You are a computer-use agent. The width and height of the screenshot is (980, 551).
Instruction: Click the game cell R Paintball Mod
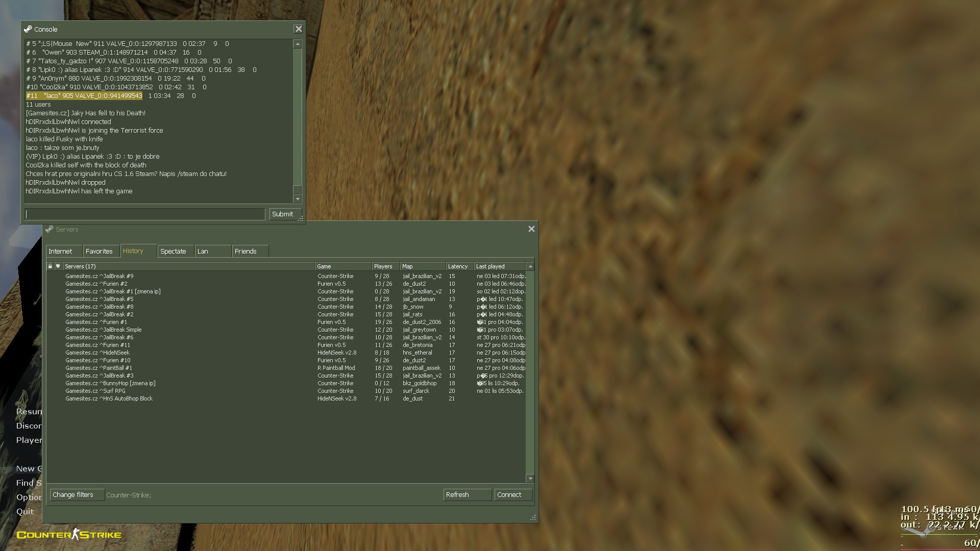point(336,368)
